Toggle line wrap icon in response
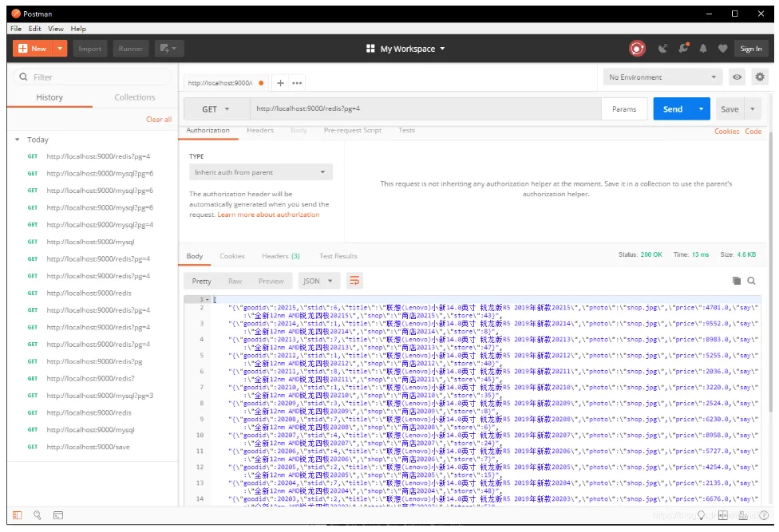 tap(354, 281)
